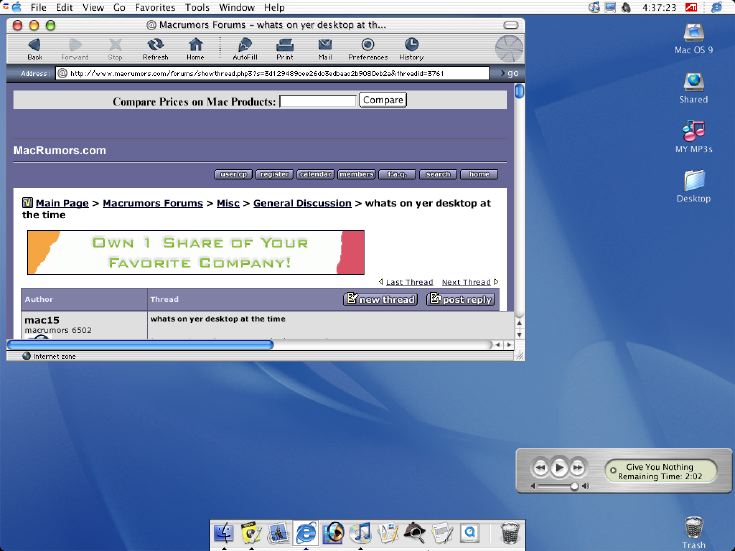Use the AutoFill toolbar icon

click(x=245, y=45)
